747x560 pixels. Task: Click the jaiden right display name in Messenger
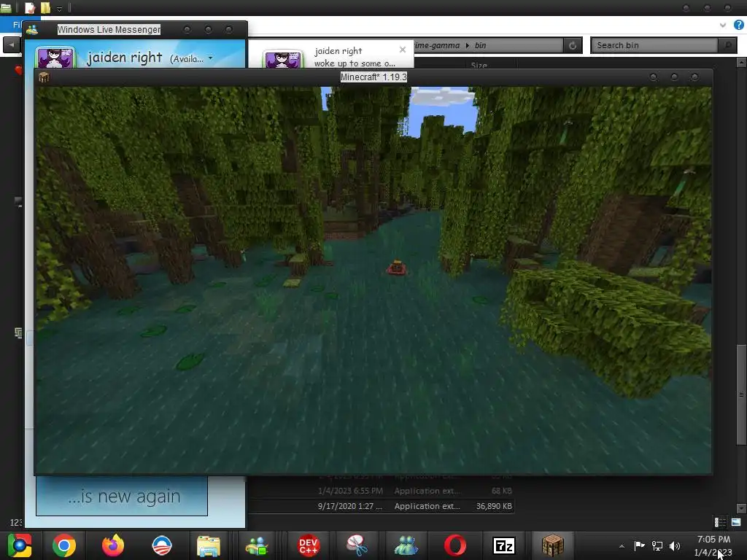coord(125,58)
